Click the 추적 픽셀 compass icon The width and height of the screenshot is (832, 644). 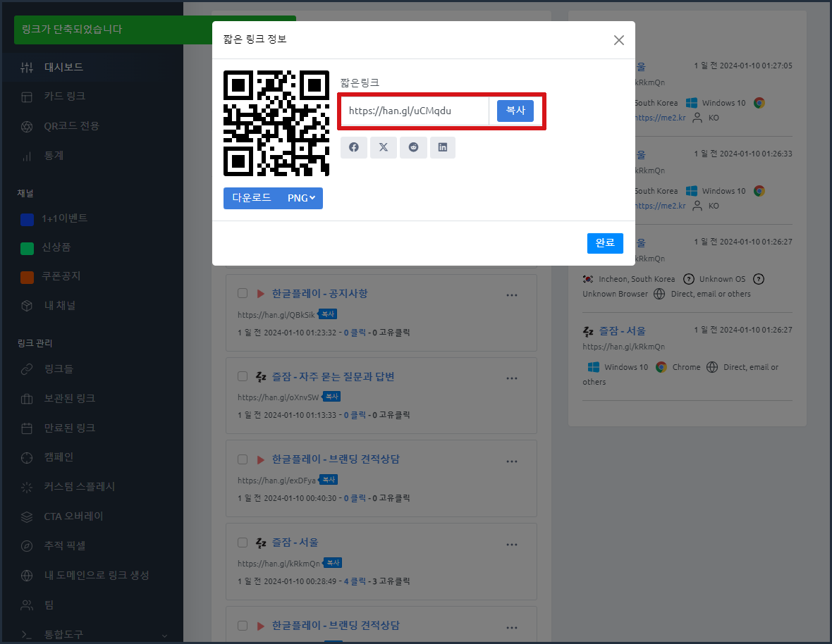27,546
